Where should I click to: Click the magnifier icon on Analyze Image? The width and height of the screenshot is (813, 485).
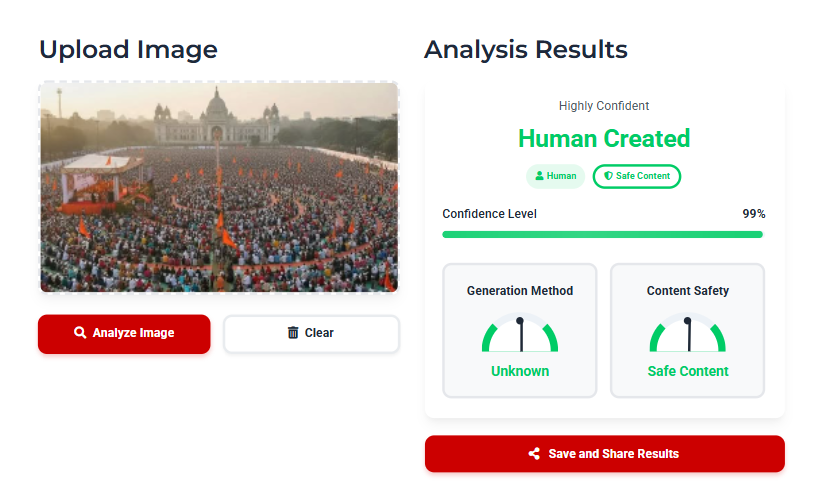tap(80, 333)
